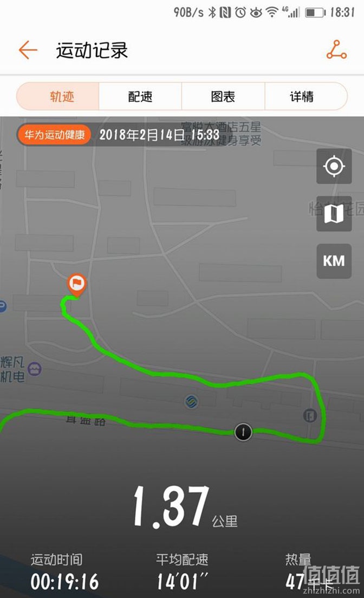
Task: Tap the date 2018年2月14日 15:33 label
Action: [159, 134]
